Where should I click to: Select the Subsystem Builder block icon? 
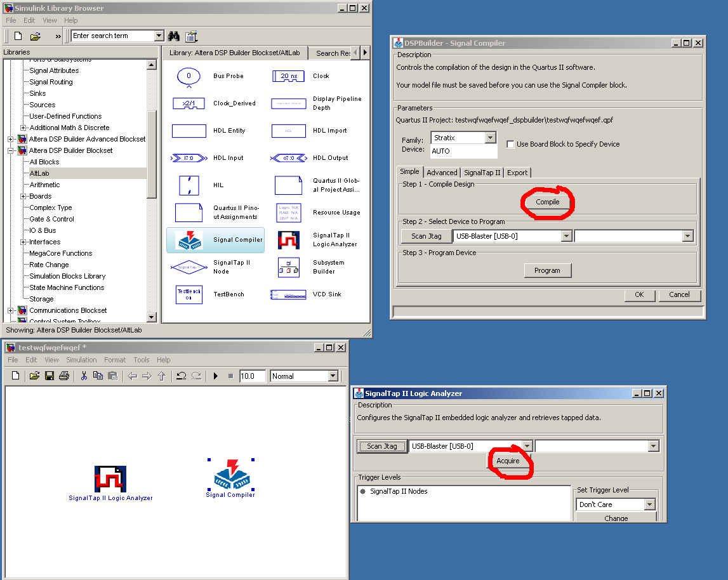[x=288, y=268]
